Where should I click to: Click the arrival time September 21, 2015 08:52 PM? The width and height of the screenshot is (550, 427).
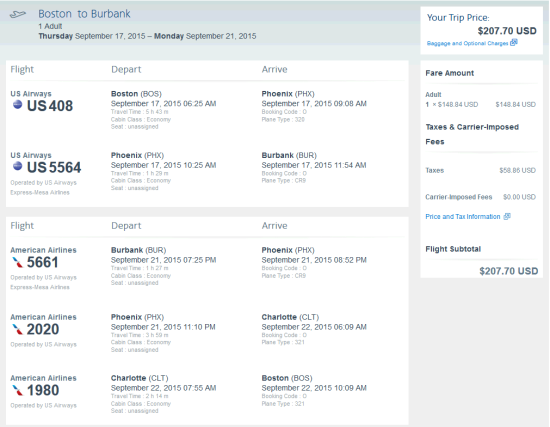click(314, 260)
